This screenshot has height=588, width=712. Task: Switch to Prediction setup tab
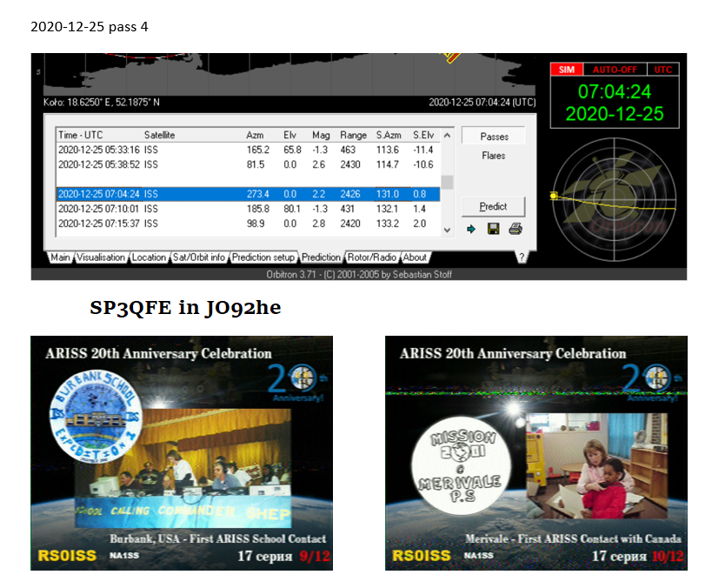[x=263, y=257]
